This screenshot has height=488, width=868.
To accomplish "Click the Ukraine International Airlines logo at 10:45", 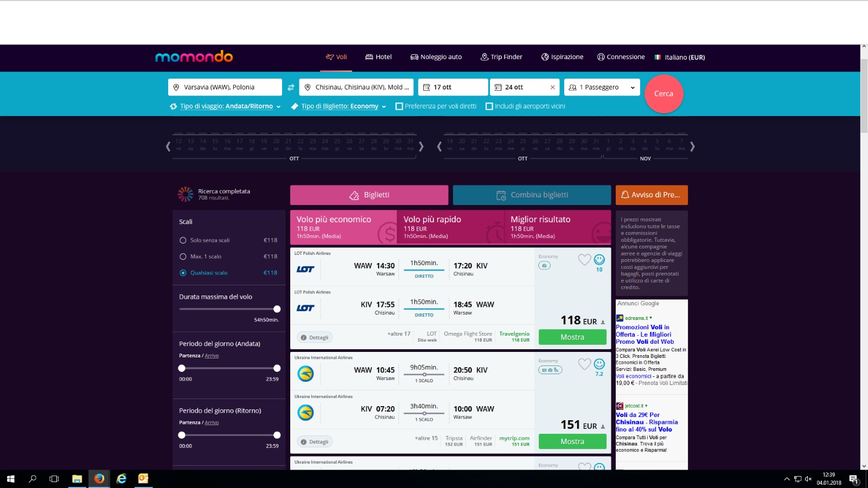I will pos(305,374).
